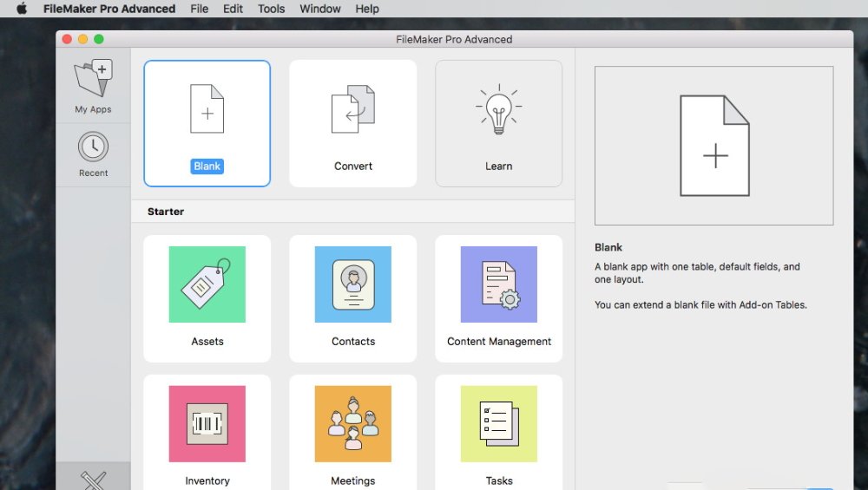Choose the Blank file template icon
The image size is (868, 490).
pos(207,109)
